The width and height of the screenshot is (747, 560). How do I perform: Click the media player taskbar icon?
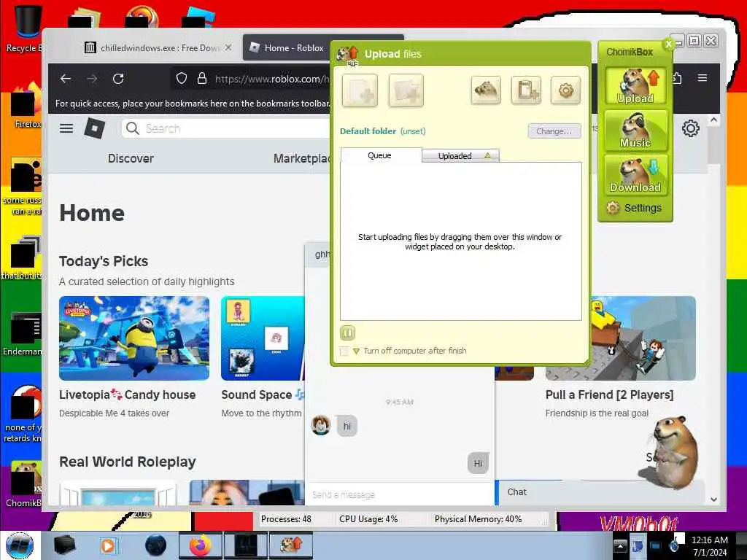click(108, 545)
